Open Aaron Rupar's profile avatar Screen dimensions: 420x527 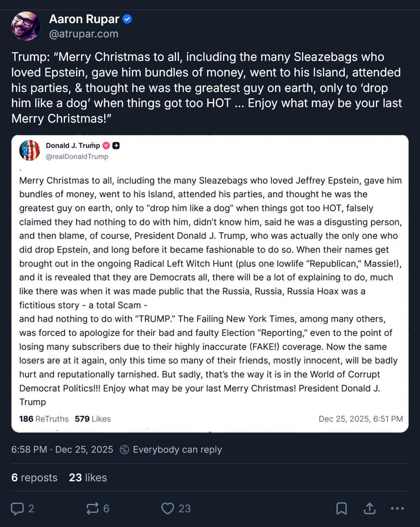pos(26,26)
